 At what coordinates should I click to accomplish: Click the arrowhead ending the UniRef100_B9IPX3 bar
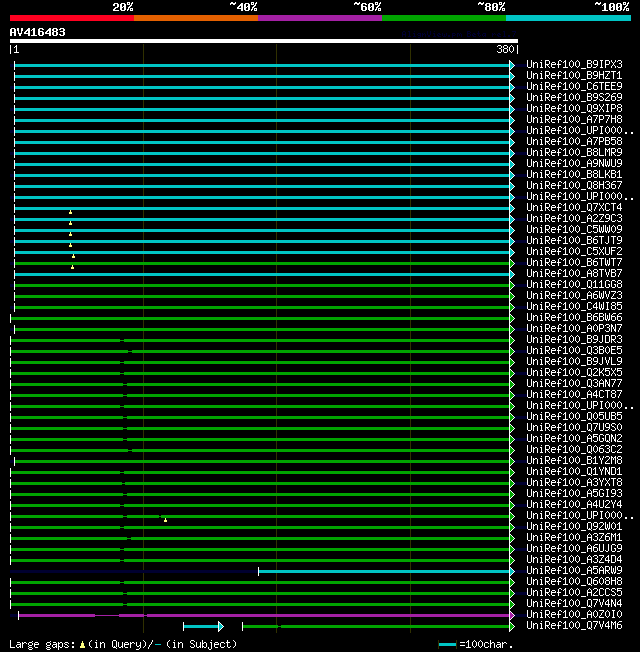512,65
